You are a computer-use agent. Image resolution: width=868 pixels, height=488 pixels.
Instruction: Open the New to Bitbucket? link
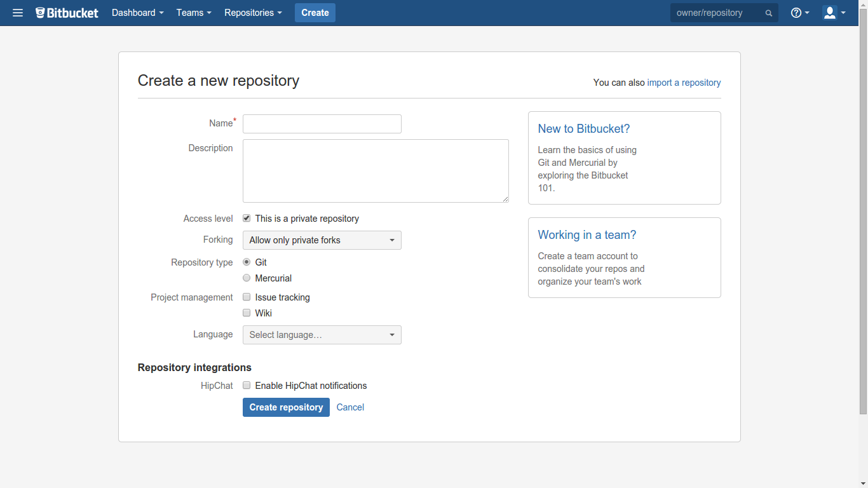coord(584,128)
